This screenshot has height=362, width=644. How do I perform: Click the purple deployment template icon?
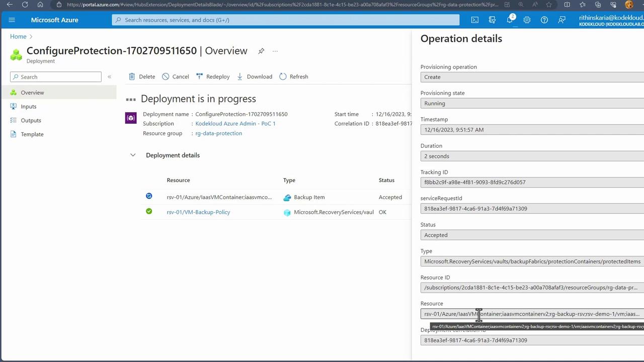(x=131, y=118)
